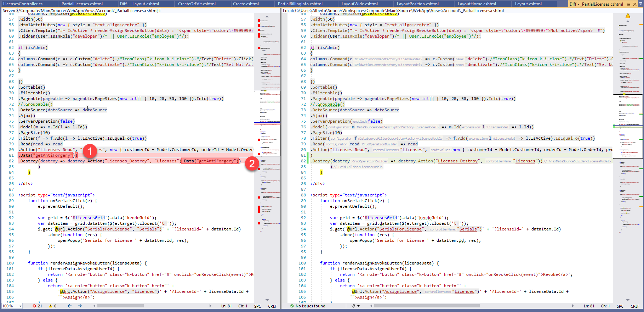
Task: Click '.Filterable()' in the right pane
Action: coord(326,93)
